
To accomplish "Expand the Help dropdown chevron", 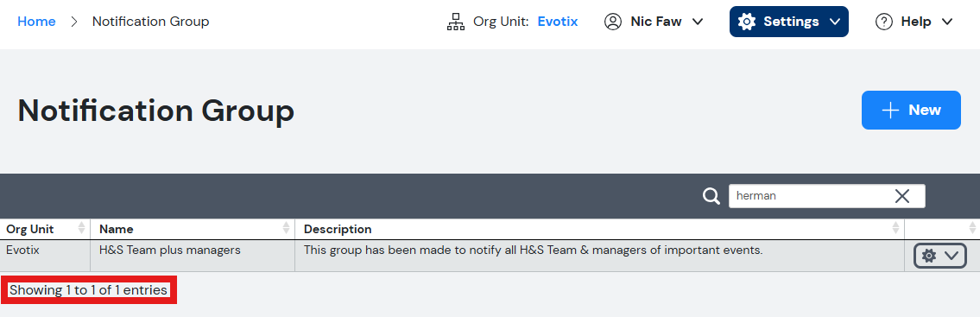I will click(x=947, y=22).
